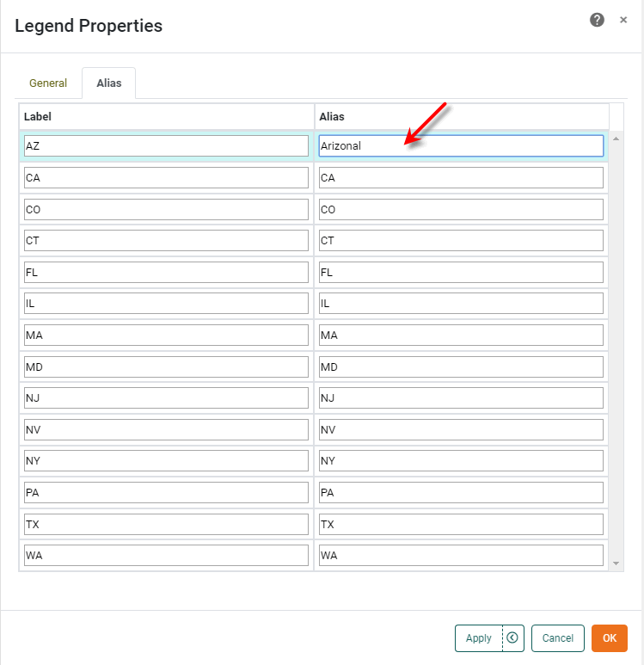Click the alias field for FL
Viewport: 644px width, 665px height.
(x=460, y=272)
